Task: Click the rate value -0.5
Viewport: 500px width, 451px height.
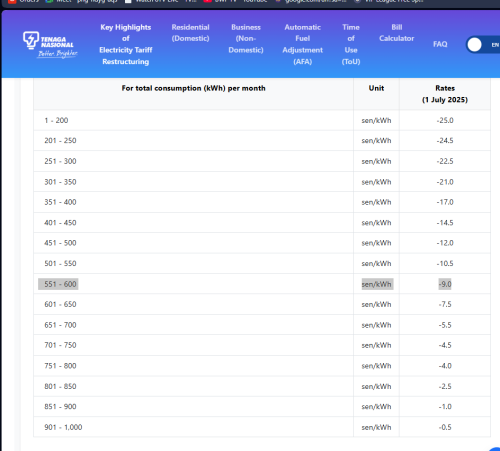Action: (x=445, y=427)
